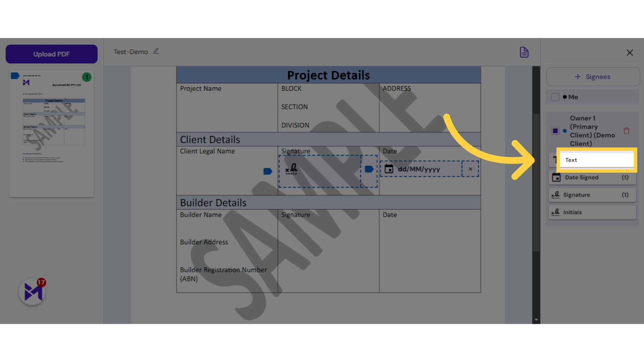This screenshot has width=644, height=362.
Task: Click the Upload PDF button
Action: (x=51, y=54)
